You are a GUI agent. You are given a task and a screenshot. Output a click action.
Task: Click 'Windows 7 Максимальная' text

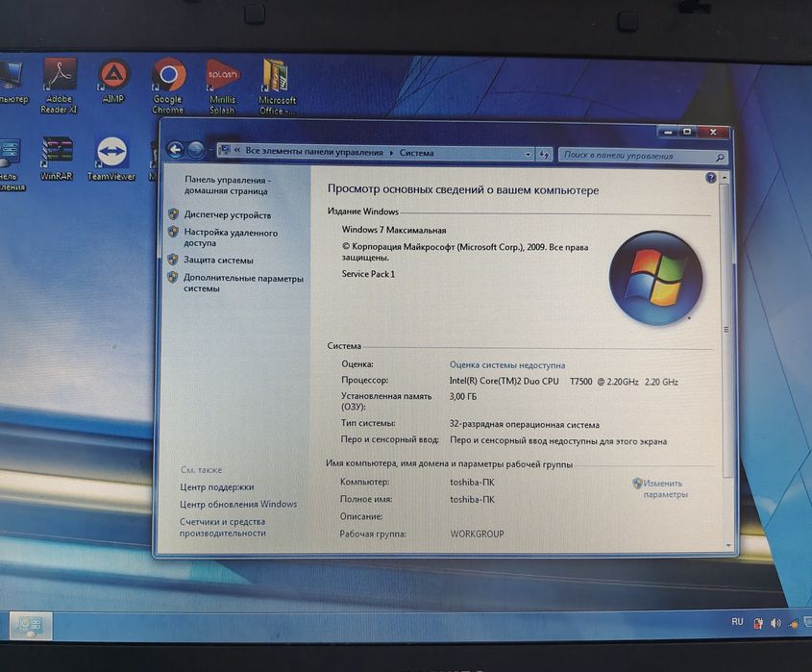pos(394,230)
